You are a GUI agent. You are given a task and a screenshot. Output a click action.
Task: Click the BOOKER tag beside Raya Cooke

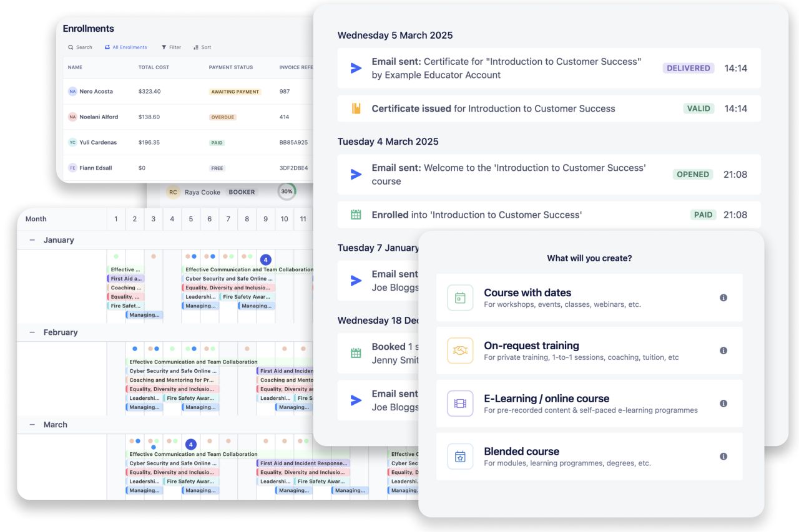(242, 192)
